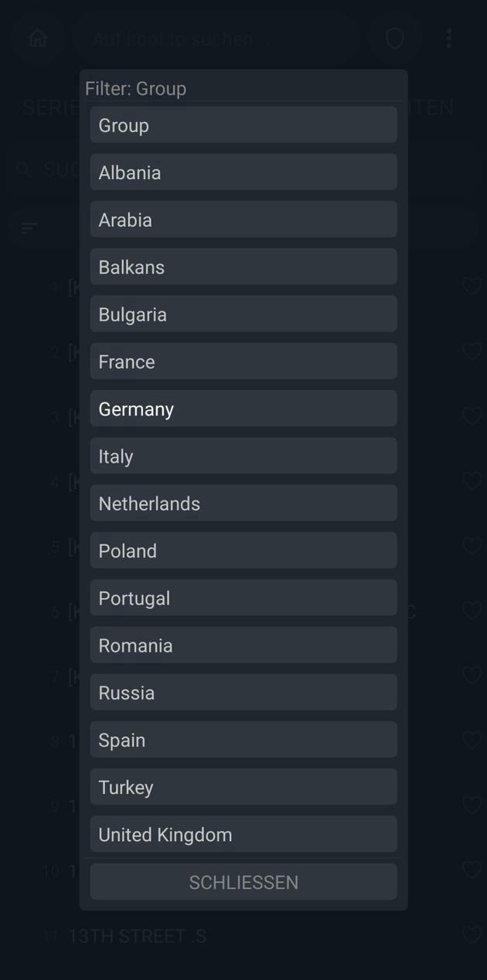Select France as the group filter
The image size is (487, 980).
[243, 361]
